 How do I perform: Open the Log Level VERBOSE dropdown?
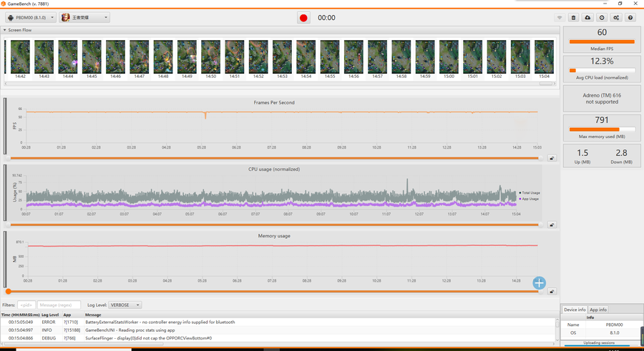point(125,305)
